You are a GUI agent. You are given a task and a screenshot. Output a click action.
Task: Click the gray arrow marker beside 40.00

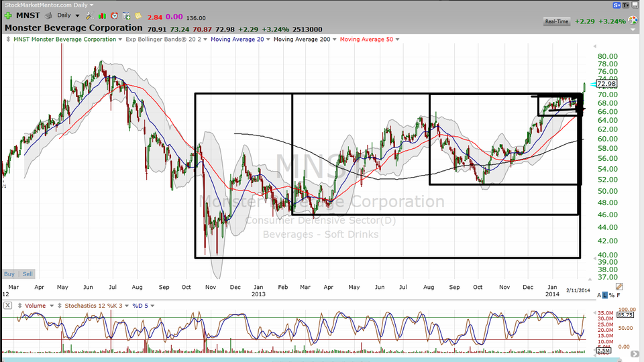tap(594, 258)
